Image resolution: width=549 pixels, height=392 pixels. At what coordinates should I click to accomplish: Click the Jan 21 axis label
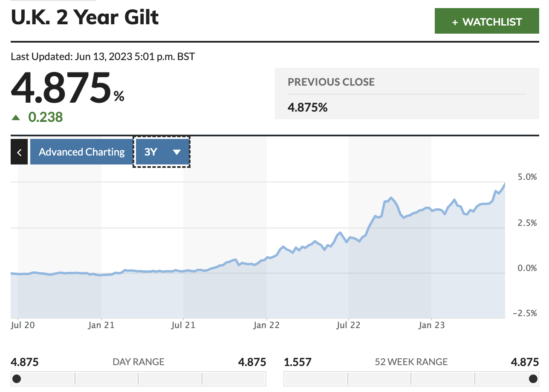point(101,326)
